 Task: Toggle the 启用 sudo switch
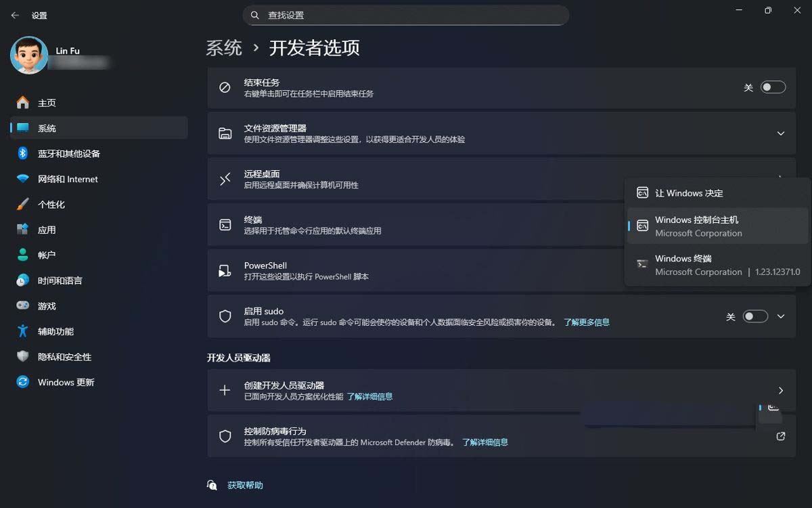(755, 316)
